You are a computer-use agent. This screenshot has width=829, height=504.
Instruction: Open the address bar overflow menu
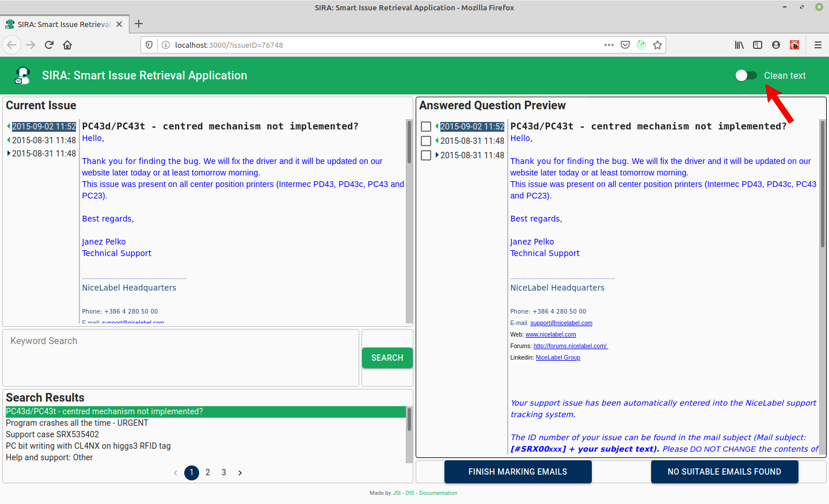609,44
